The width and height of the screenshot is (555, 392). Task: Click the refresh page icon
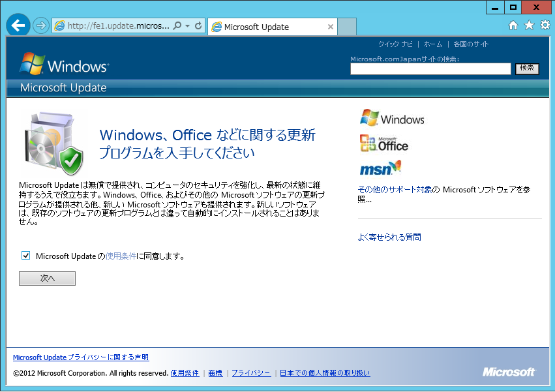point(198,25)
